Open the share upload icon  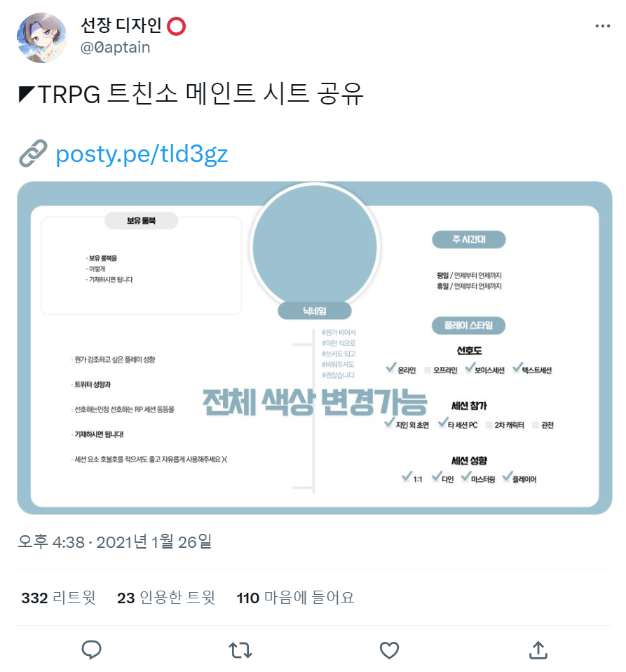coord(538,650)
